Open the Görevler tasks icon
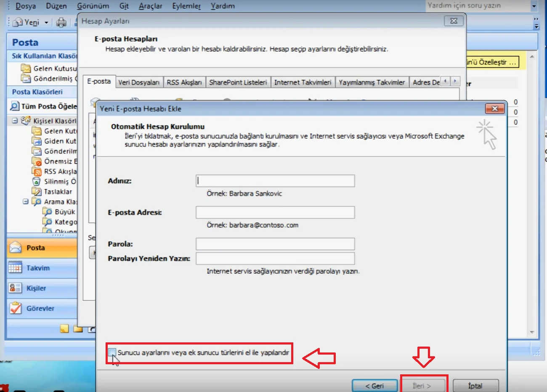547x392 pixels. (x=15, y=308)
